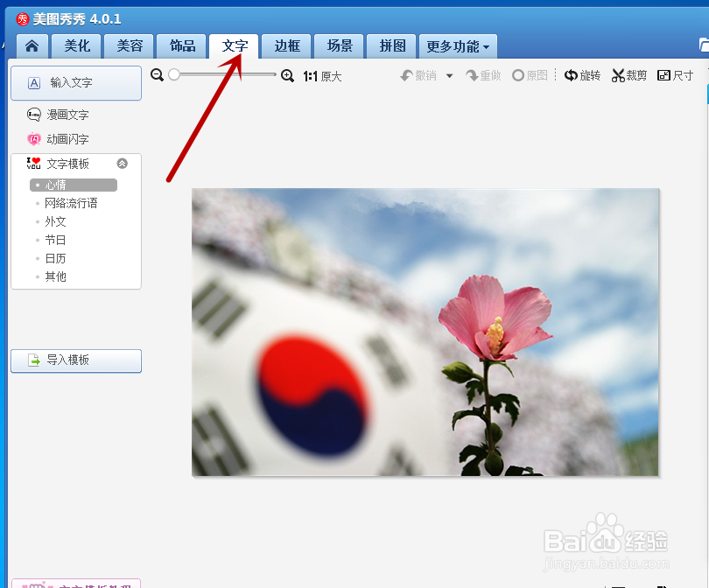Click the 重做 redo button
The image size is (709, 588).
483,75
